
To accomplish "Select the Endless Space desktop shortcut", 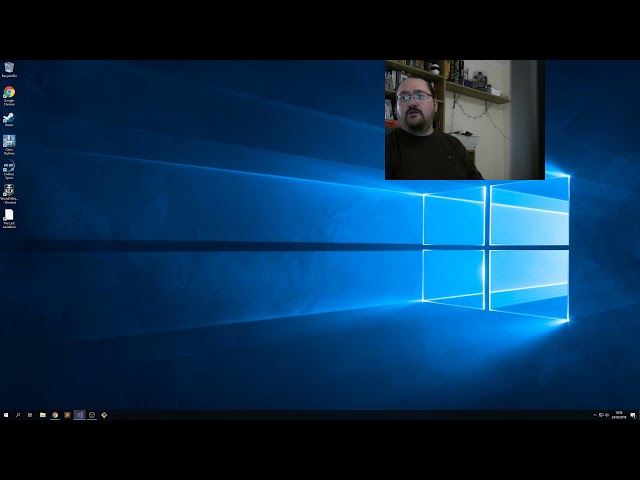I will click(x=9, y=169).
